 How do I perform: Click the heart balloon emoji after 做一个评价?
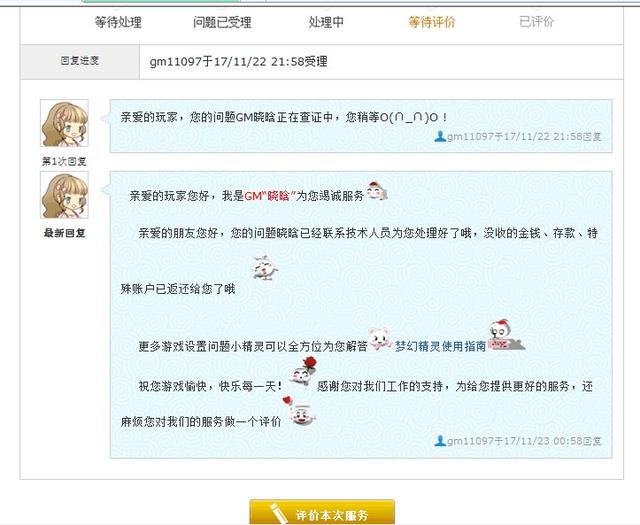point(299,410)
